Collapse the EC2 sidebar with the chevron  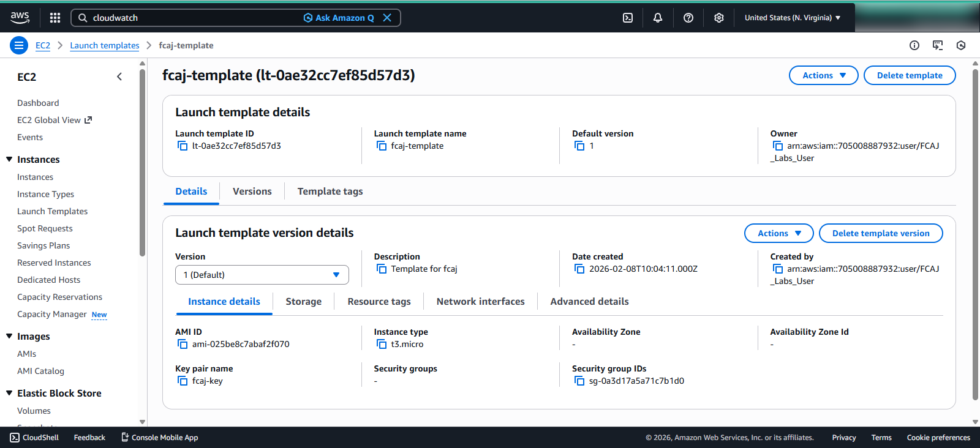(119, 77)
